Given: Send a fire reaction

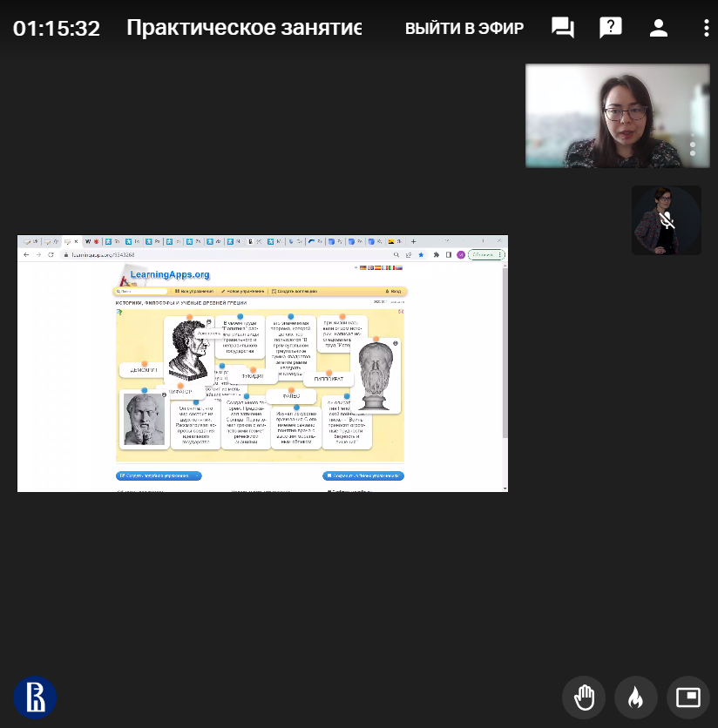Looking at the screenshot, I should 635,697.
